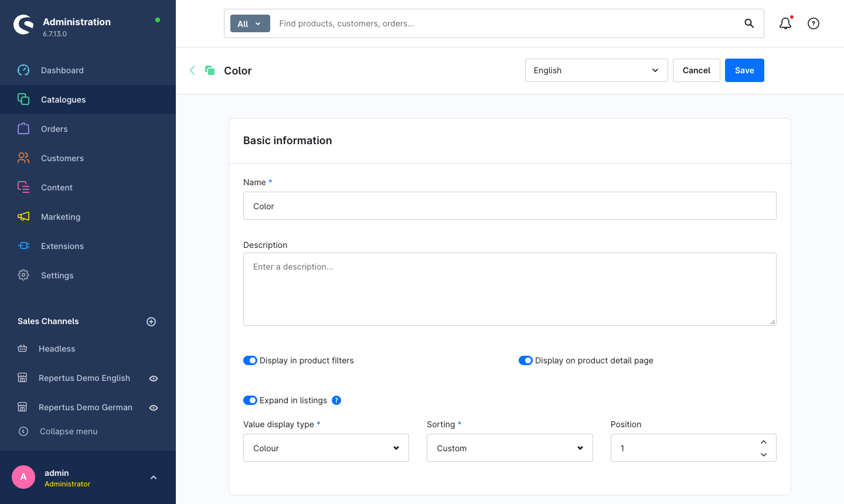Click the Marketing megaphone icon
844x504 pixels.
click(23, 217)
